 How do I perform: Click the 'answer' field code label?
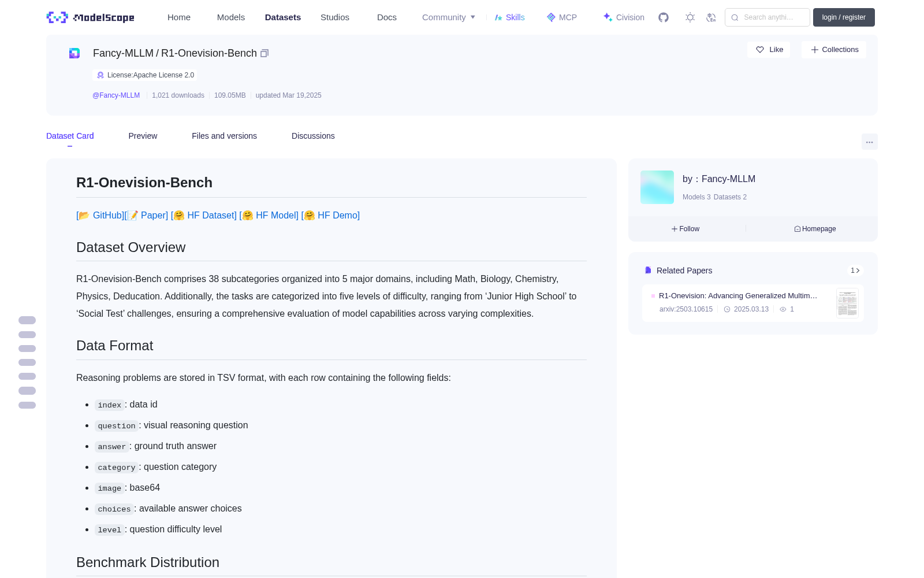click(x=112, y=447)
